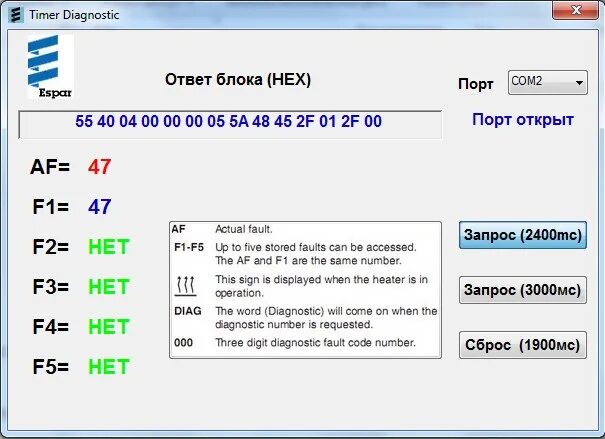This screenshot has height=439, width=605.
Task: Click the Ответ блока (HEX) heading
Action: coord(238,80)
